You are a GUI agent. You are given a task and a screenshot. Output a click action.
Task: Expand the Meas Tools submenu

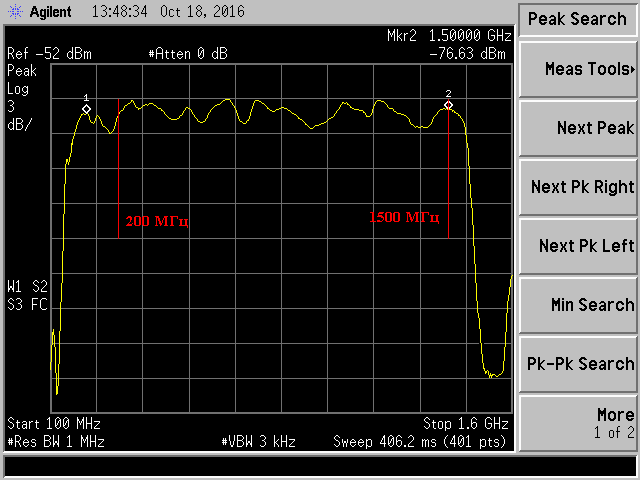tap(577, 69)
